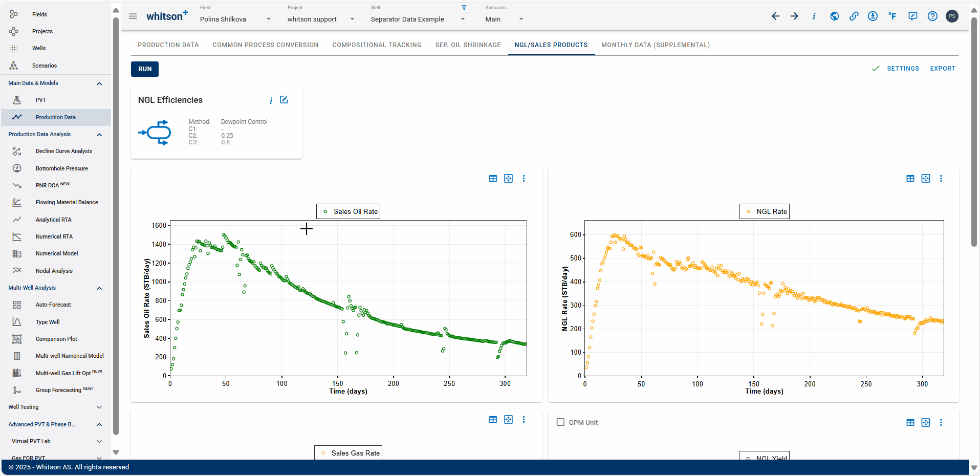This screenshot has height=476, width=980.
Task: Click the RUN button
Action: (x=145, y=69)
